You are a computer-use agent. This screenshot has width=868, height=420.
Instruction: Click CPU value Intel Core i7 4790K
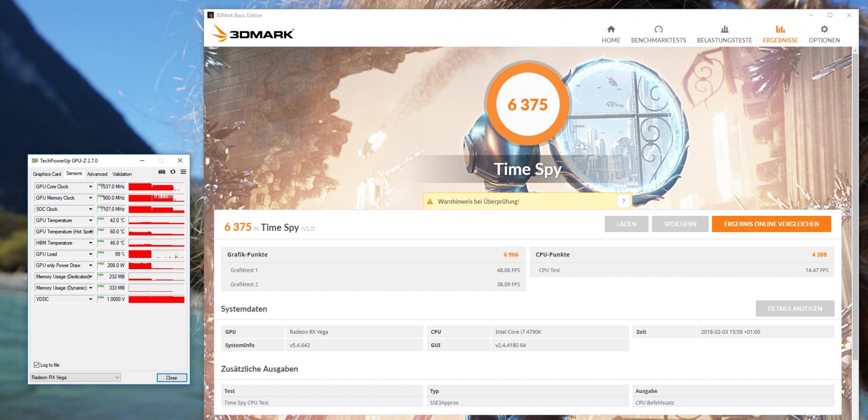point(518,332)
